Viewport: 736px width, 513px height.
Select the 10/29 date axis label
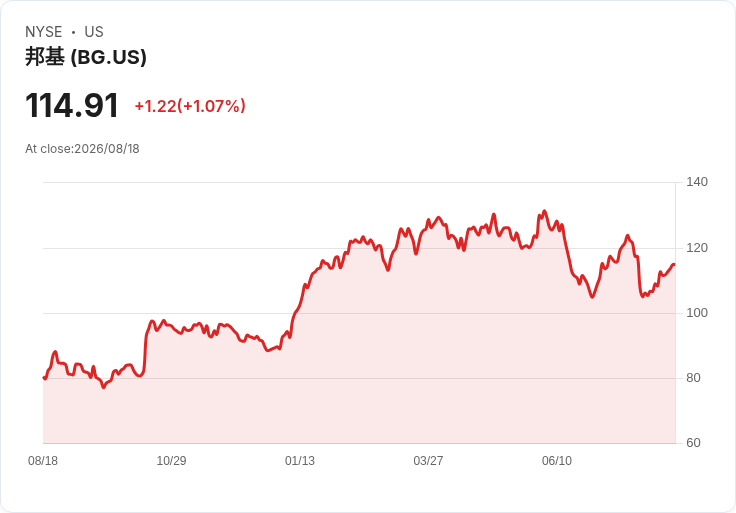(x=171, y=461)
